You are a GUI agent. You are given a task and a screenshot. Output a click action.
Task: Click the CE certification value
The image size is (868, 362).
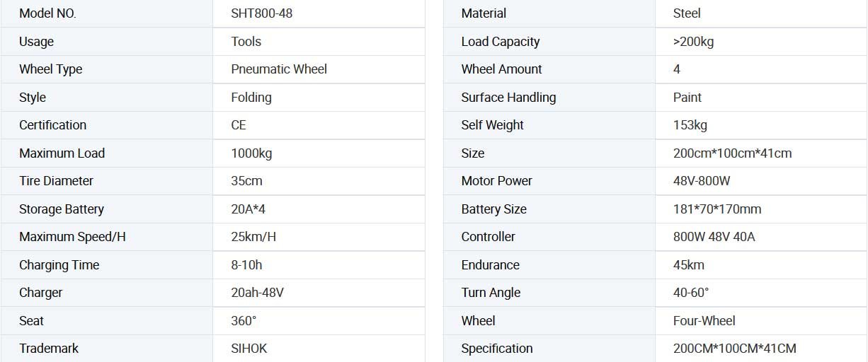[x=239, y=125]
